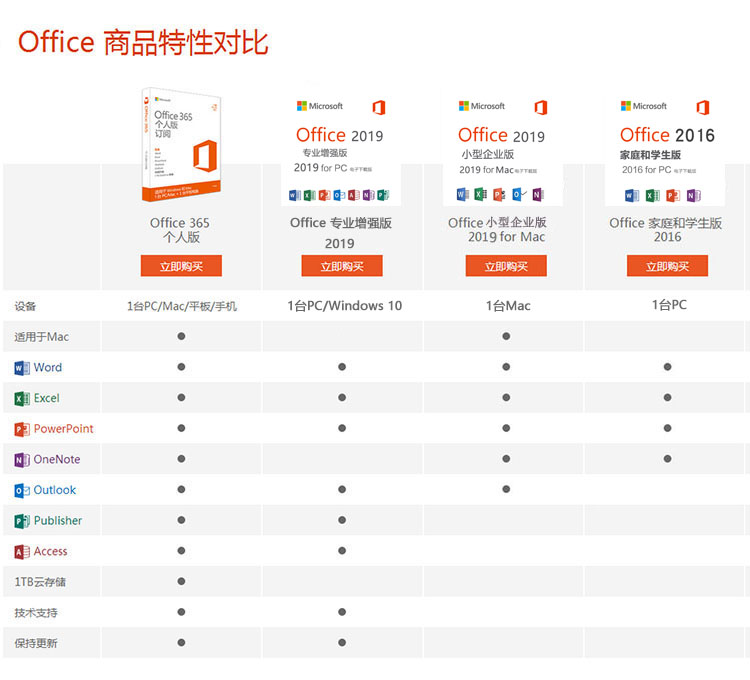
Task: Click Word dot under 家庭和学生版 2016
Action: point(667,367)
